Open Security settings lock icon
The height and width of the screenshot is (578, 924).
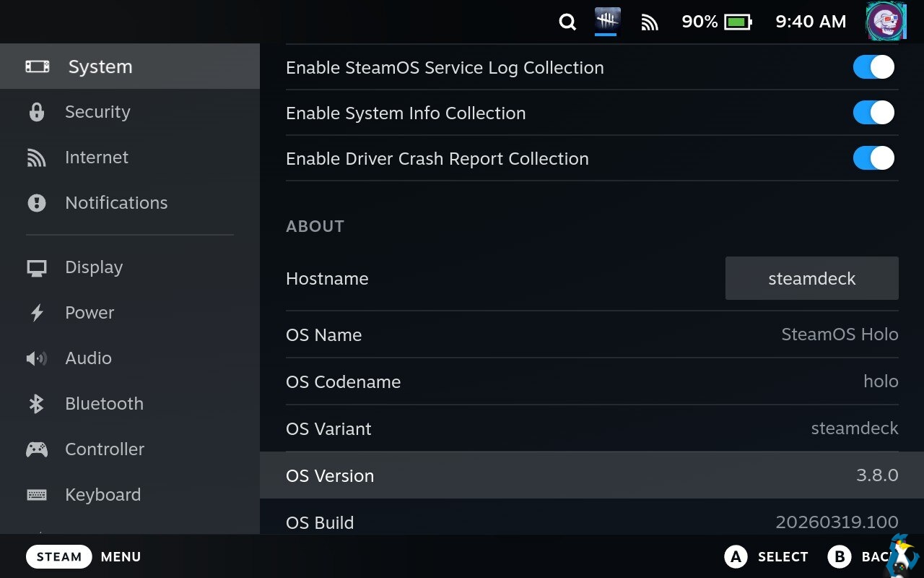37,112
